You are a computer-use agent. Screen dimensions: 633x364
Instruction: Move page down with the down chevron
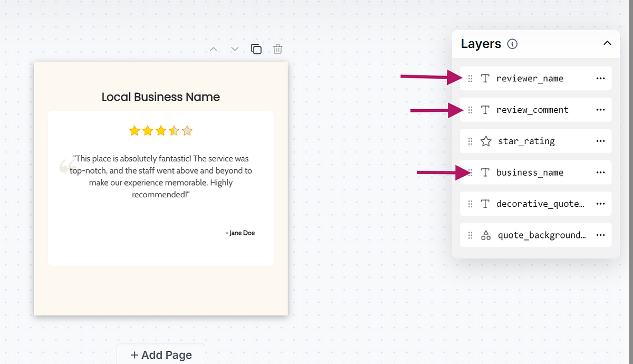tap(235, 49)
